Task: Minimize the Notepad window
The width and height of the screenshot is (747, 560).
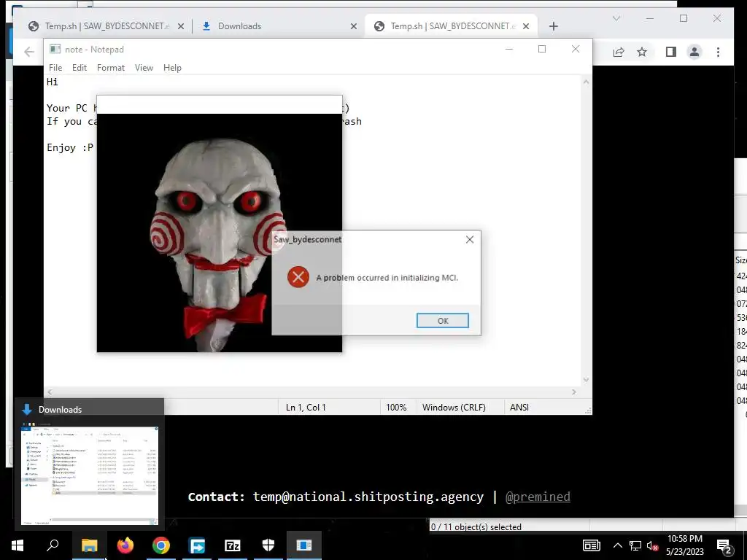Action: point(508,49)
